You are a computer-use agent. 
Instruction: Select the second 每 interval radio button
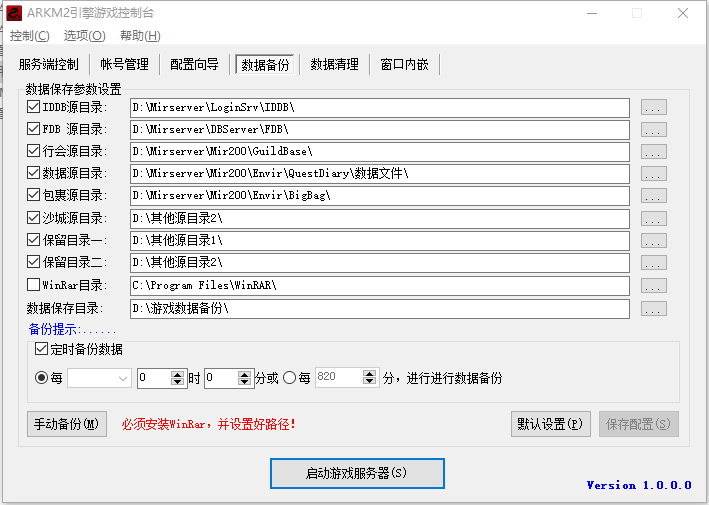[290, 378]
